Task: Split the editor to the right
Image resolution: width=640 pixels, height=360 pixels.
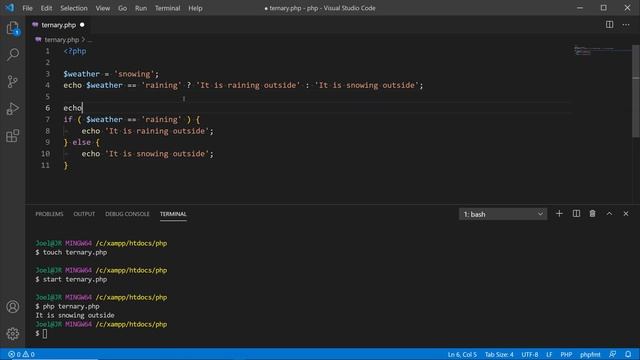Action: pyautogui.click(x=609, y=24)
